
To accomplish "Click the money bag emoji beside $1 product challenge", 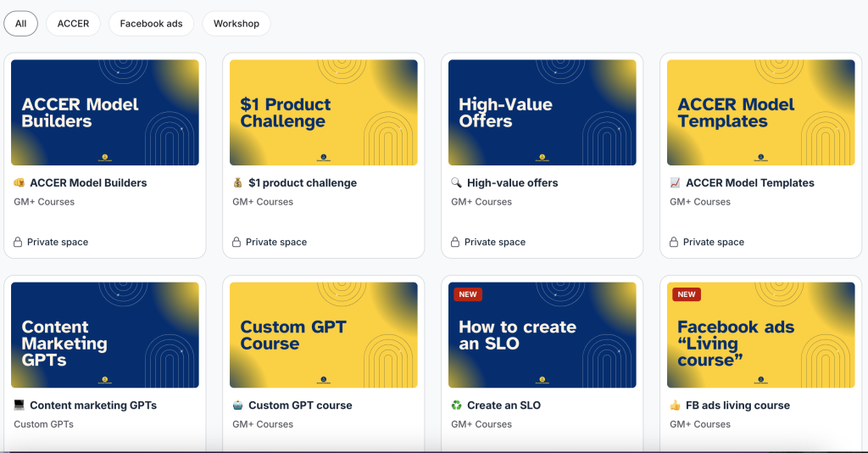I will coord(237,182).
